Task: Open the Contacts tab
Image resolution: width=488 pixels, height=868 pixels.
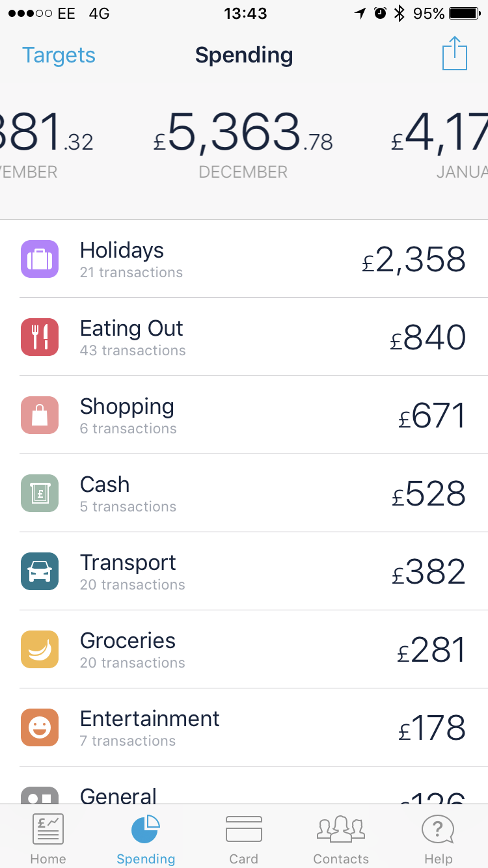Action: tap(341, 838)
